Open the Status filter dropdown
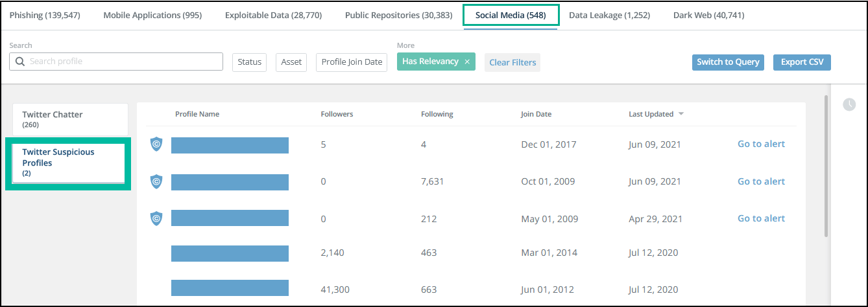This screenshot has height=307, width=868. point(250,62)
